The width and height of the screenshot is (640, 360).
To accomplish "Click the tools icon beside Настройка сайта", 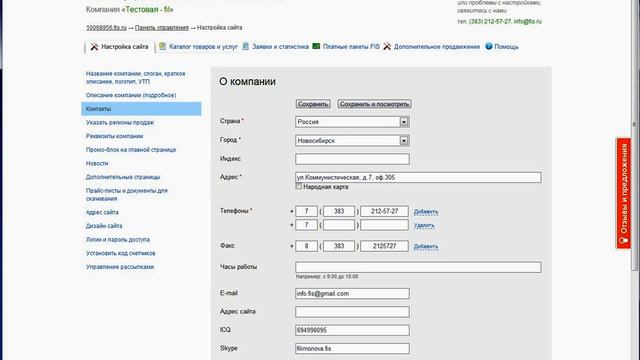I will click(x=94, y=47).
